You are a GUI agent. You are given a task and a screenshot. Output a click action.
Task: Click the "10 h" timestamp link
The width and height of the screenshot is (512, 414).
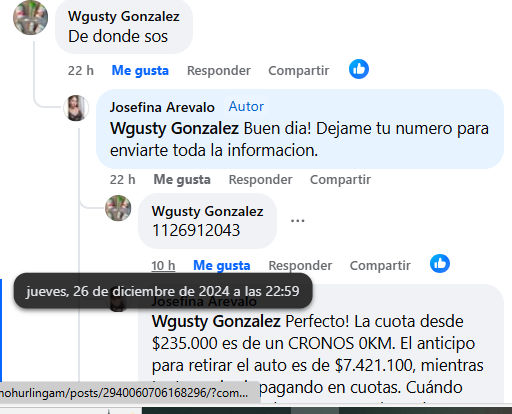coord(163,266)
